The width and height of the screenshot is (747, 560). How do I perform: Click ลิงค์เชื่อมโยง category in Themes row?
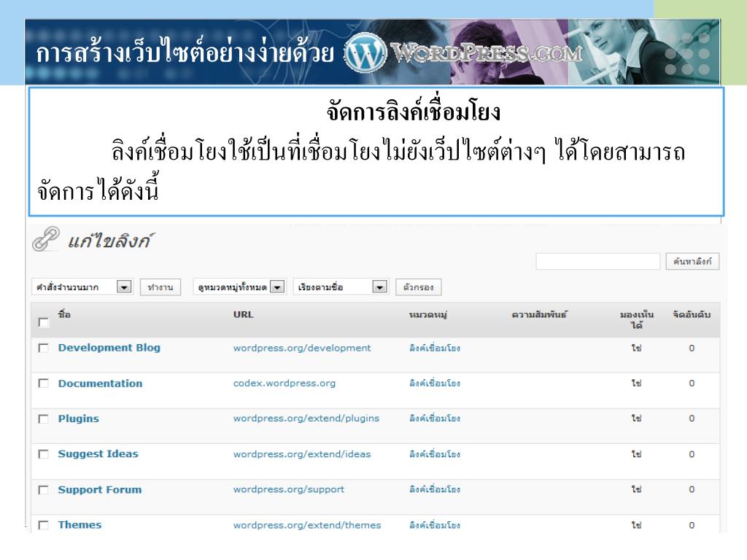[435, 525]
